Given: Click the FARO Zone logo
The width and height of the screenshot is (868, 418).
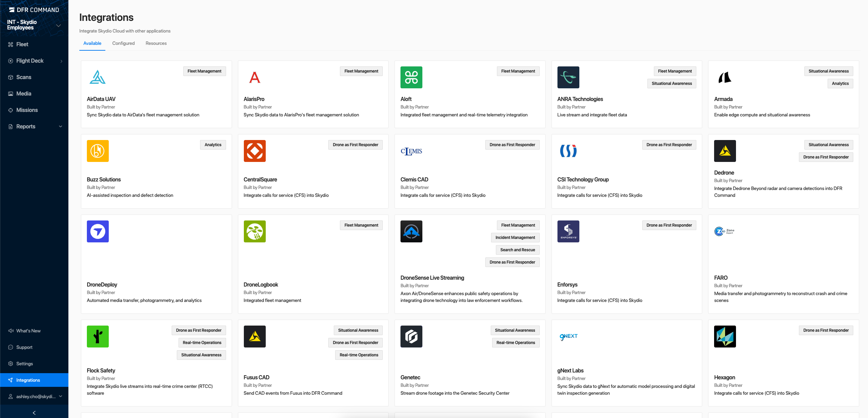Looking at the screenshot, I should (x=725, y=231).
